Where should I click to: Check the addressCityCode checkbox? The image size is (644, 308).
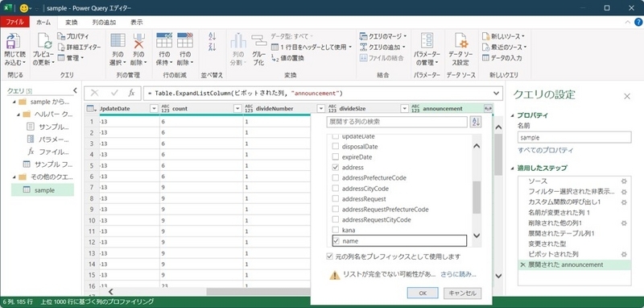(x=335, y=189)
